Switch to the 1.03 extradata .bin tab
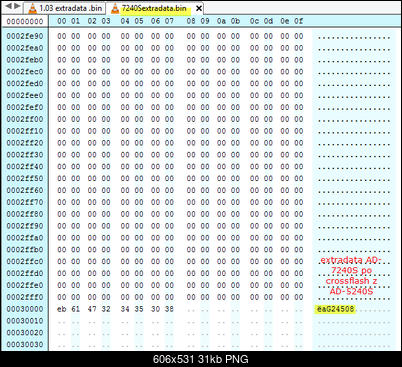Image resolution: width=402 pixels, height=367 pixels. pyautogui.click(x=65, y=8)
